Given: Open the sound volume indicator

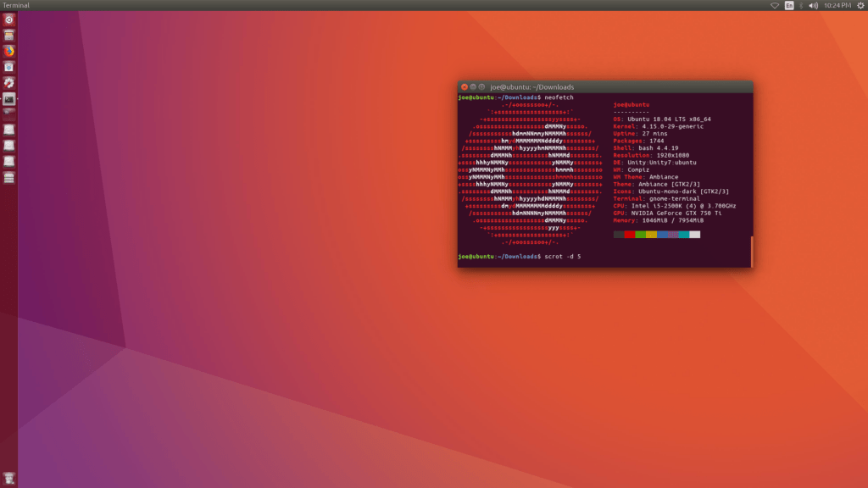Looking at the screenshot, I should pyautogui.click(x=813, y=6).
